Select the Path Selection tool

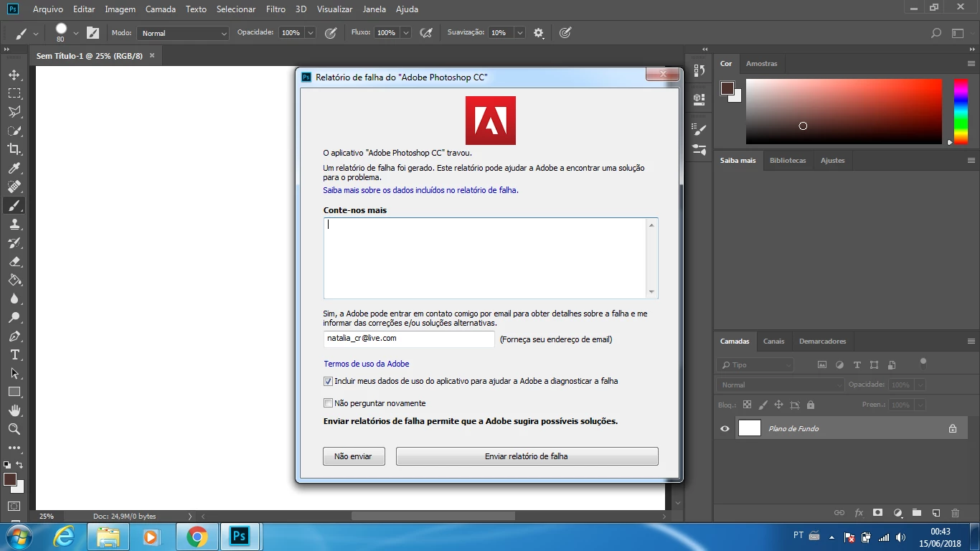[14, 373]
